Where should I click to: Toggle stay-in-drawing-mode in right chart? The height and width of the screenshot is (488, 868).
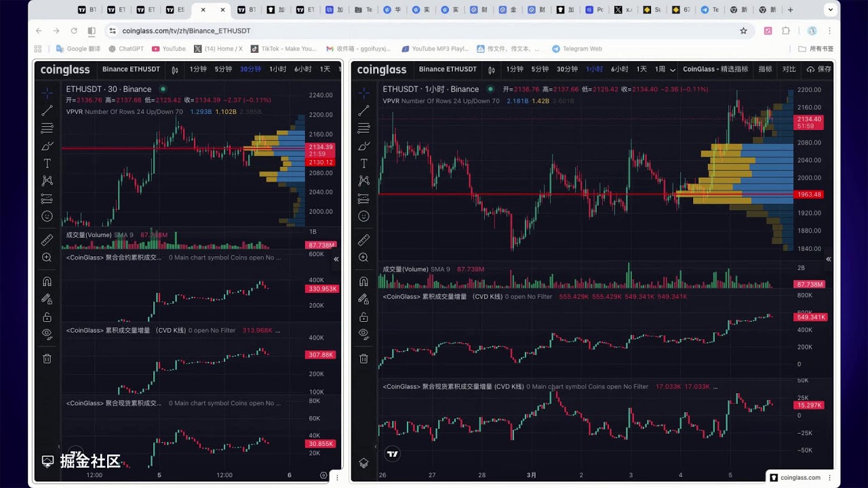tap(363, 299)
